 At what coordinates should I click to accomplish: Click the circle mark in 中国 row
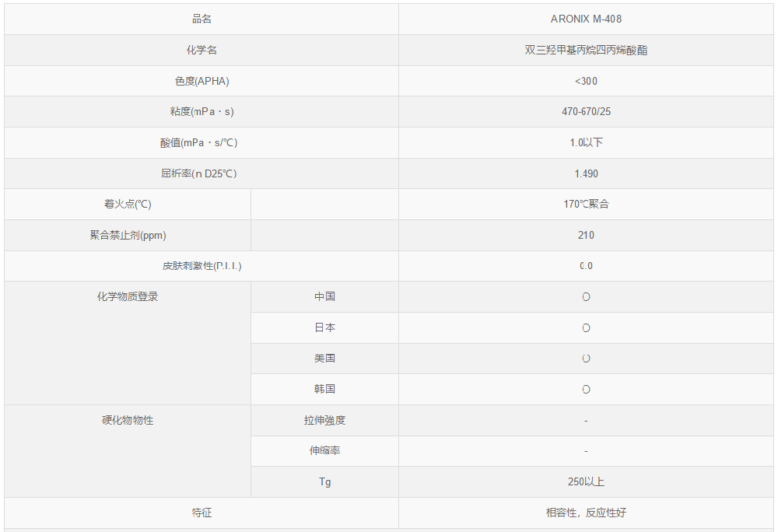(x=586, y=297)
